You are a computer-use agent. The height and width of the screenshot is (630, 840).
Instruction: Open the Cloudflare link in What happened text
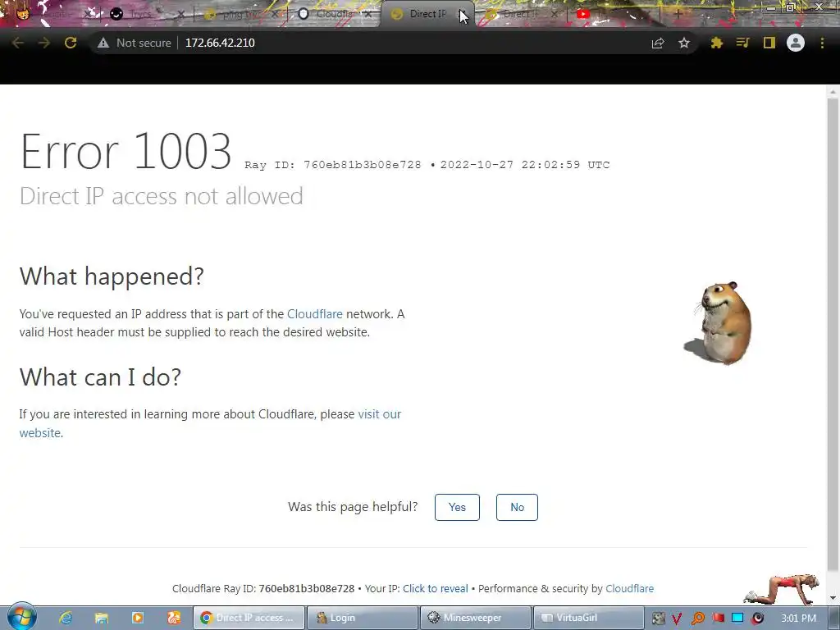(314, 314)
